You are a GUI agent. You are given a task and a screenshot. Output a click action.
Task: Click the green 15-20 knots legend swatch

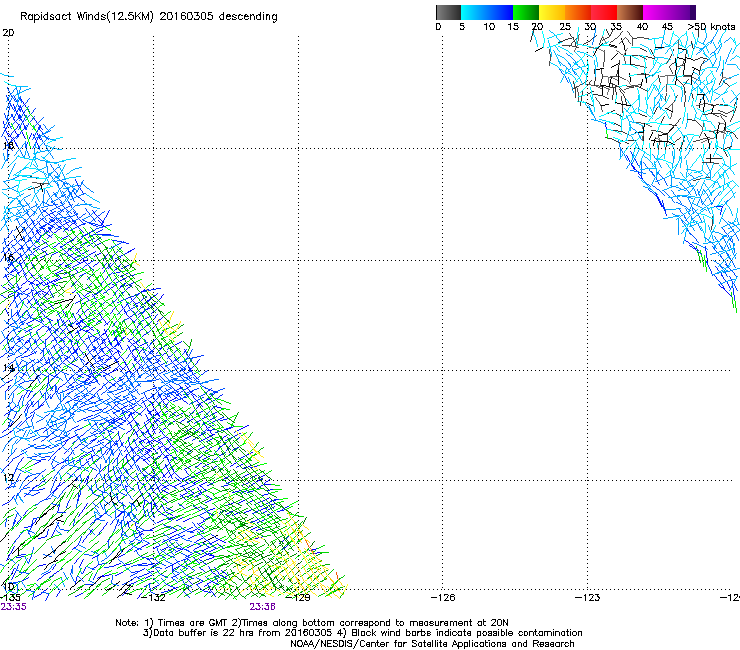coord(526,12)
